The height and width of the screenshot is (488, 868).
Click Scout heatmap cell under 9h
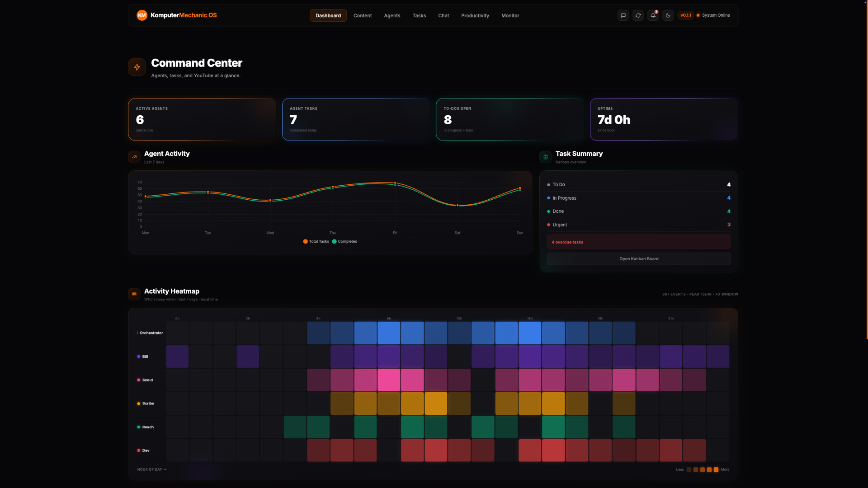click(x=389, y=380)
